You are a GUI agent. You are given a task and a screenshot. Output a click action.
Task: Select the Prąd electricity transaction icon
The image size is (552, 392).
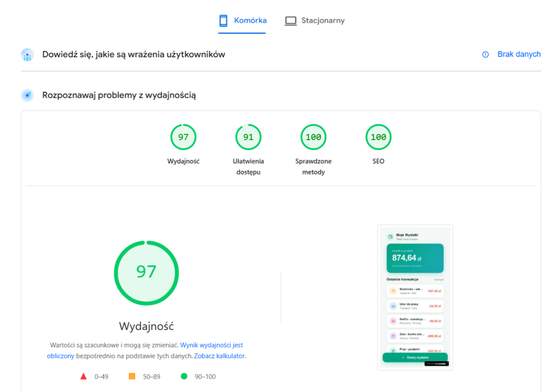(x=394, y=349)
